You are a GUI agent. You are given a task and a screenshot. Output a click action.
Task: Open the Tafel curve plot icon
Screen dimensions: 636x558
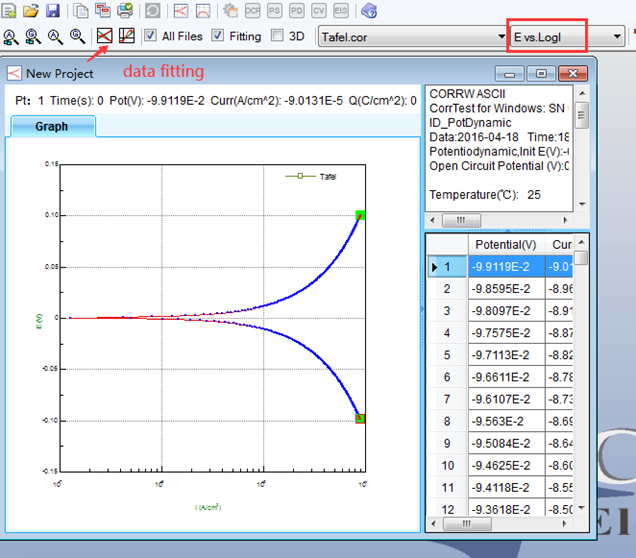180,11
